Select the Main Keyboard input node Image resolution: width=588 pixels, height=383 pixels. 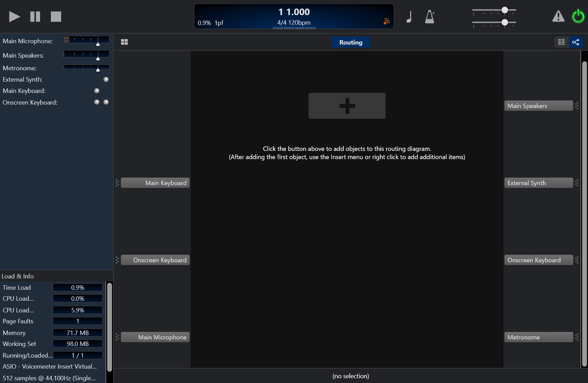155,183
